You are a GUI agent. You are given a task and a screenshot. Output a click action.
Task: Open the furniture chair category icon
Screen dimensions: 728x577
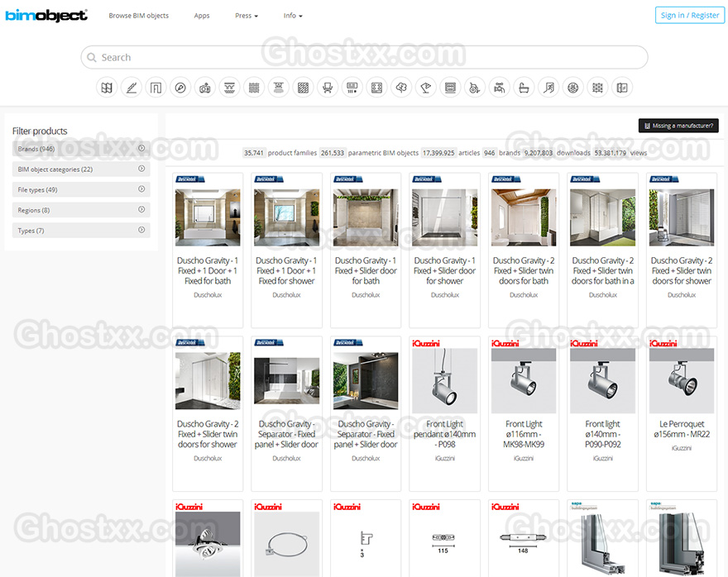[x=328, y=88]
